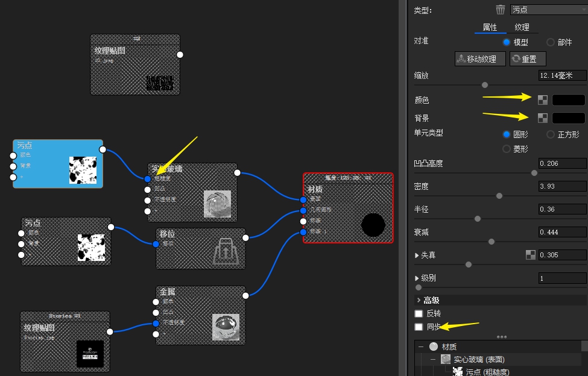Open the 颜色 color swatch
This screenshot has width=588, height=376.
(x=567, y=99)
